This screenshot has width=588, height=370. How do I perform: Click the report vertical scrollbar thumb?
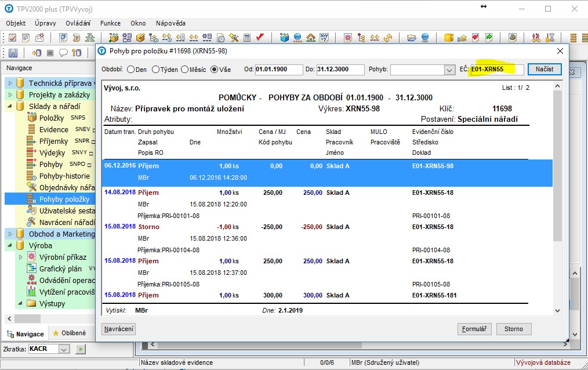click(x=558, y=165)
